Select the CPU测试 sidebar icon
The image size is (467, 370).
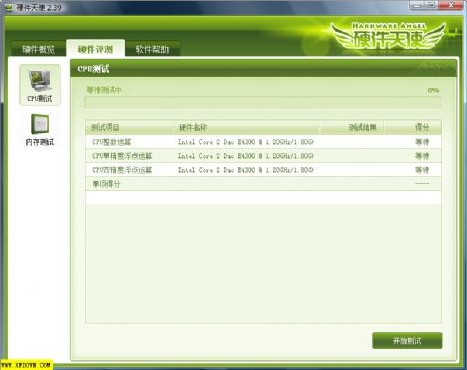pos(40,85)
